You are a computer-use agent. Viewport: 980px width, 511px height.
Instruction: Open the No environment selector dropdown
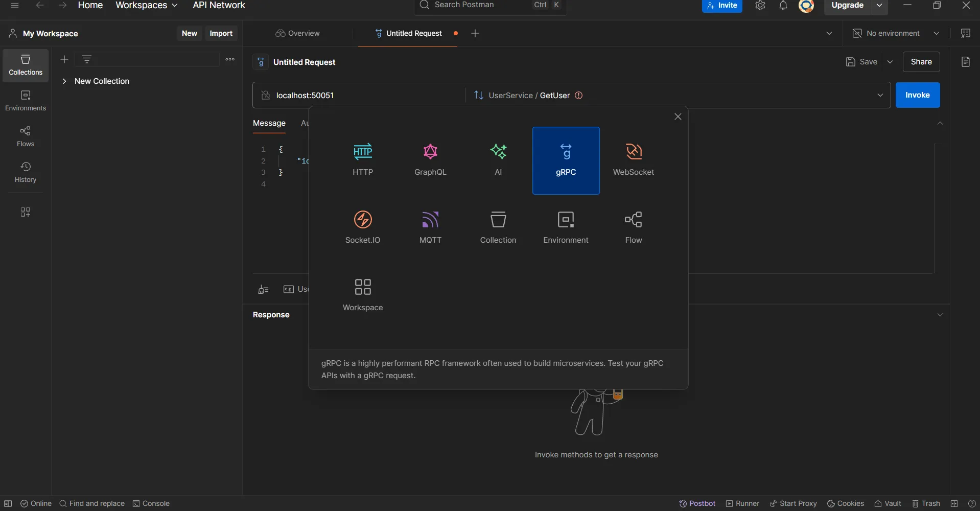coord(896,33)
